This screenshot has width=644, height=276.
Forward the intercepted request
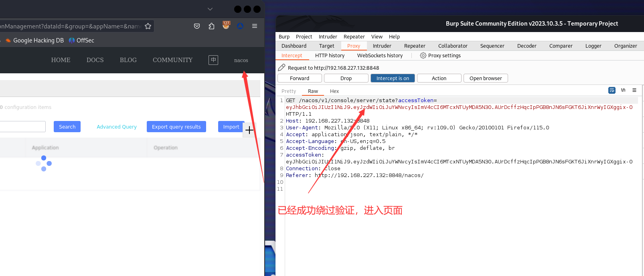click(x=300, y=78)
